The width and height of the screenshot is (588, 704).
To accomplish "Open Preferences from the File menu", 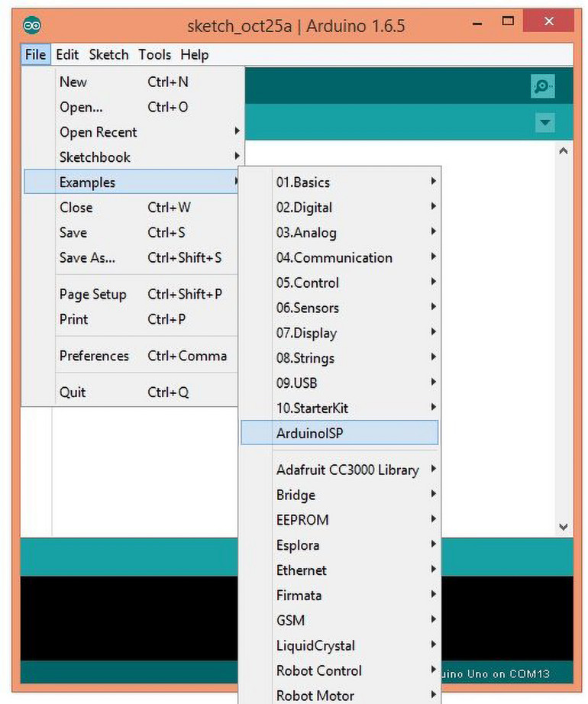I will (x=94, y=356).
